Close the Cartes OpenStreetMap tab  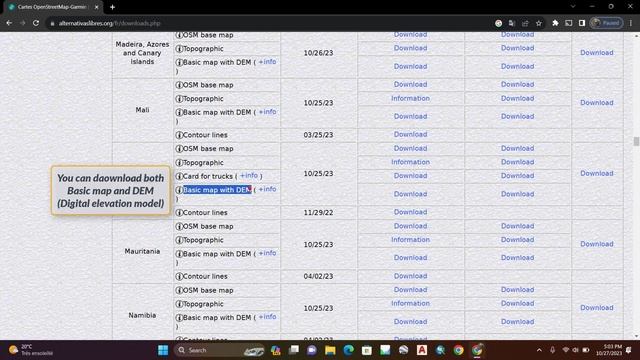pos(97,7)
